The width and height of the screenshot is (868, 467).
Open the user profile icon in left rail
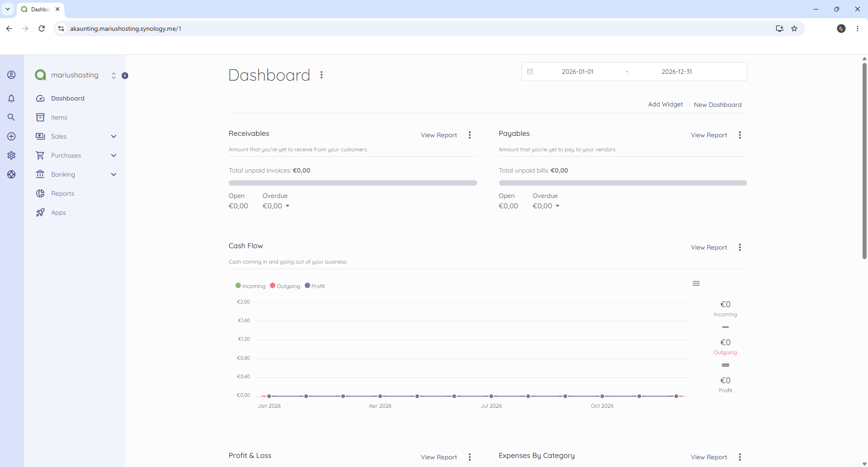point(11,75)
